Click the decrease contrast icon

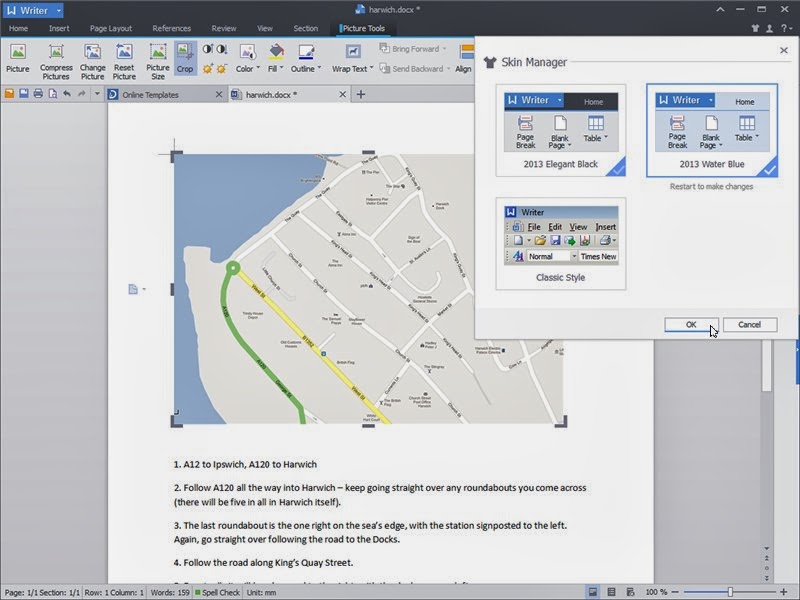click(x=221, y=49)
